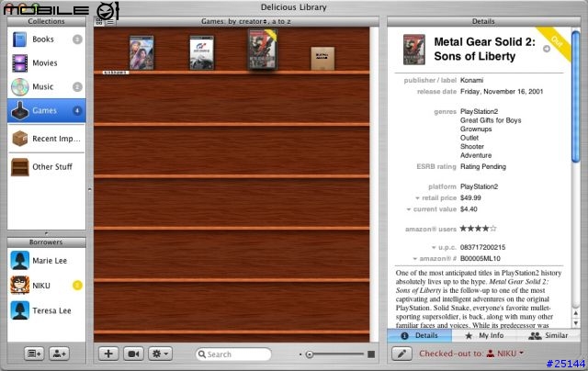This screenshot has width=588, height=371.
Task: Open the Books collection
Action: coord(47,39)
